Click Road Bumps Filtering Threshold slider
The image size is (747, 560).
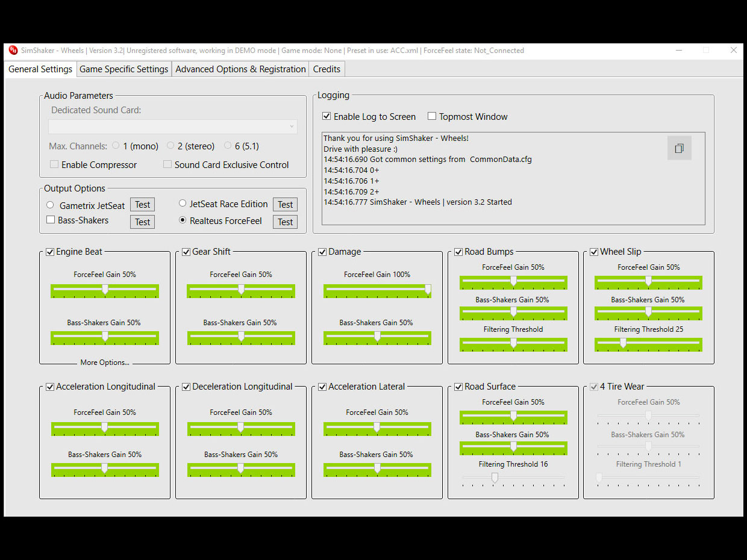tap(513, 344)
